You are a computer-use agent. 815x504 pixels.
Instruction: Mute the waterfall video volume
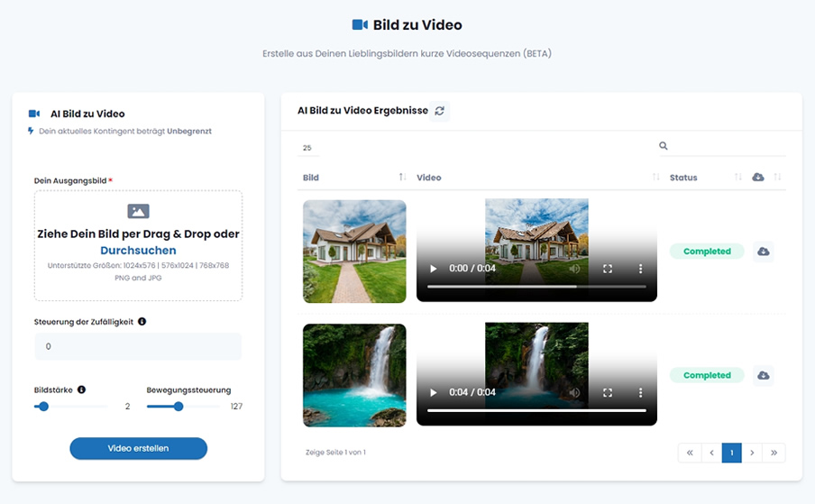574,393
